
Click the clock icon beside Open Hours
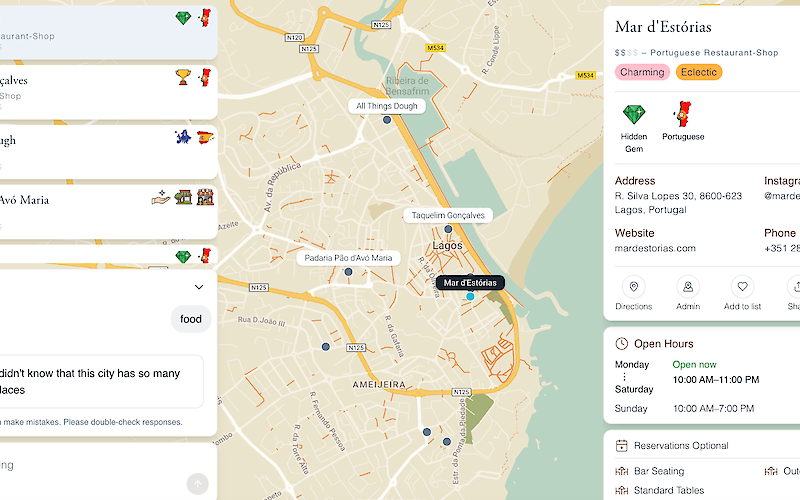(621, 344)
